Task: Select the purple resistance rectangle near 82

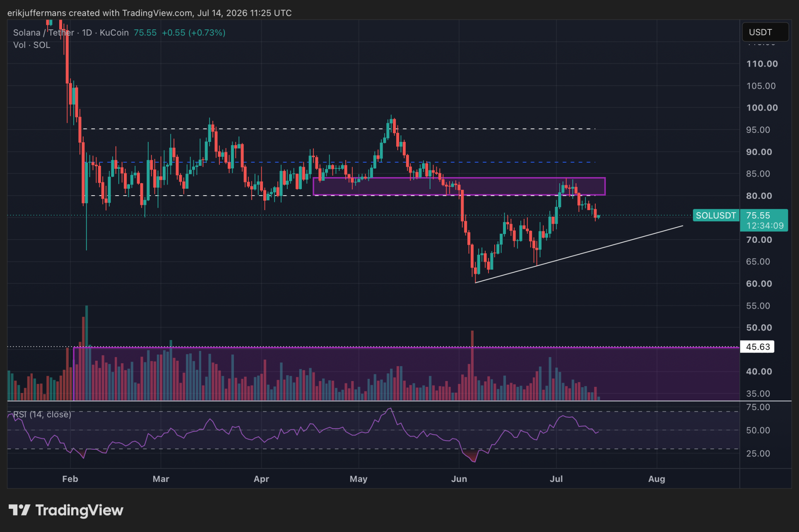Action: point(459,187)
